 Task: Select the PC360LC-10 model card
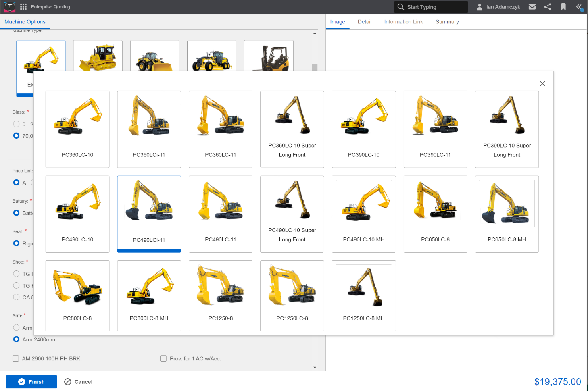77,129
